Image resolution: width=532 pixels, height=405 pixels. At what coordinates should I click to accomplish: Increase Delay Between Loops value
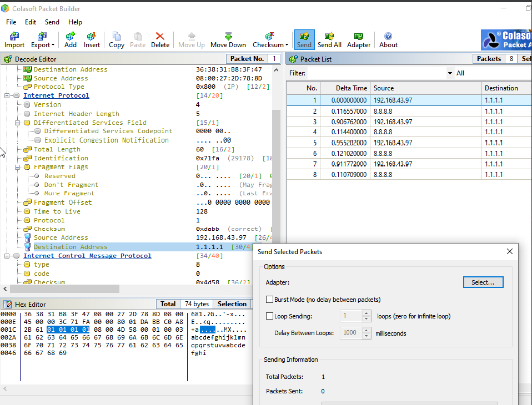(x=366, y=330)
